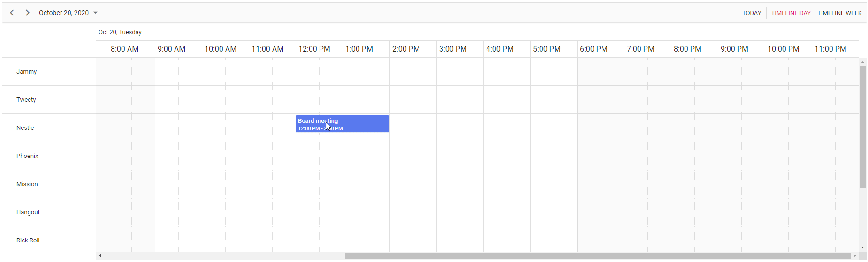The image size is (868, 262).
Task: Open the October 20, 2020 date picker
Action: [x=68, y=13]
